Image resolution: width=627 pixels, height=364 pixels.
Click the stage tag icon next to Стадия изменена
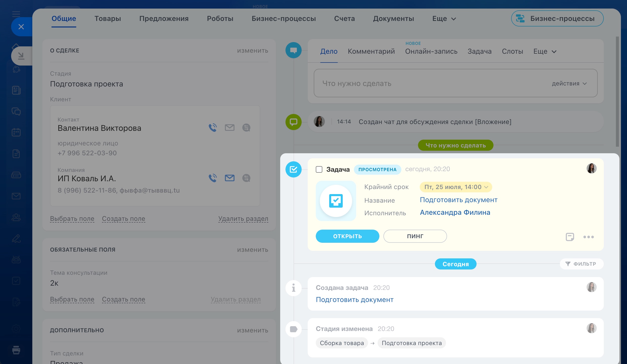click(x=293, y=329)
